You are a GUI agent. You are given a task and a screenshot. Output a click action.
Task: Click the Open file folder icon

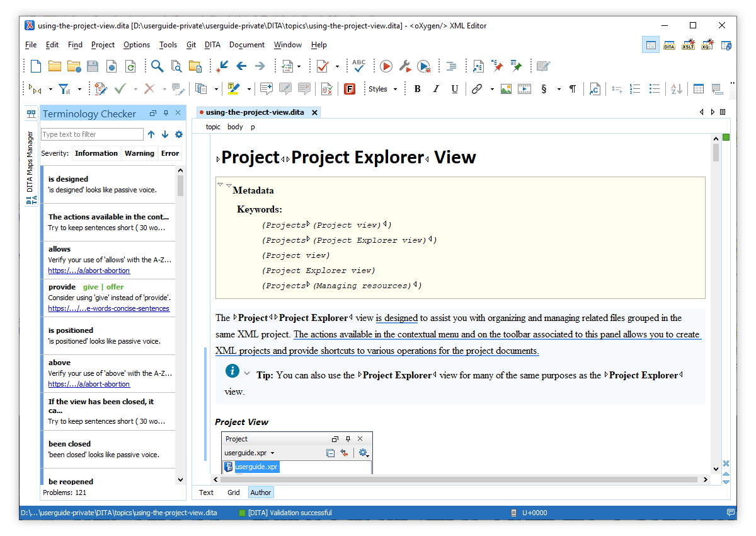coord(55,66)
